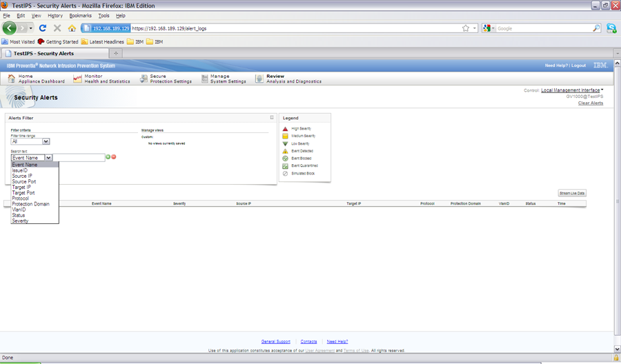Screen dimensions: 621x364
Task: Reload the page with the refresh icon
Action: tap(43, 28)
